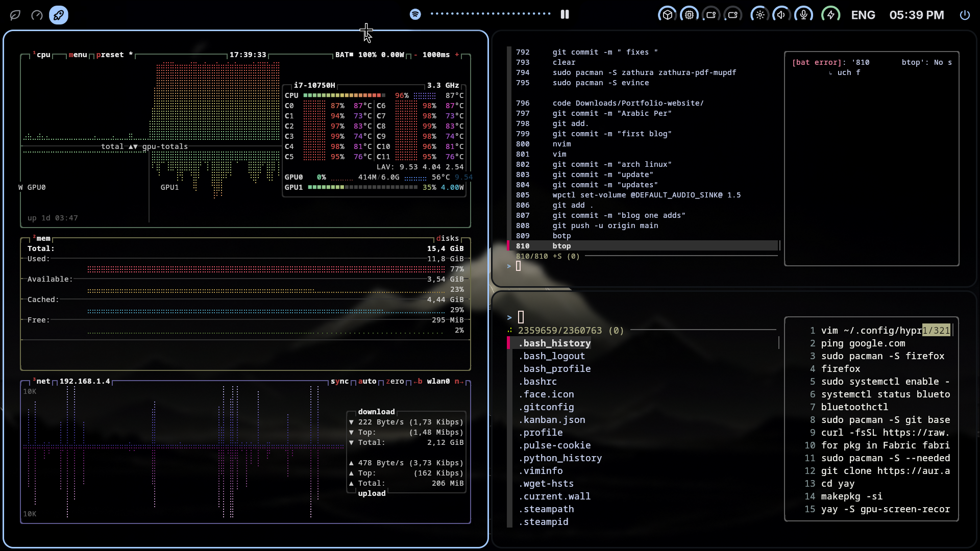The width and height of the screenshot is (980, 551).
Task: Open the btop menu option
Action: tap(78, 55)
